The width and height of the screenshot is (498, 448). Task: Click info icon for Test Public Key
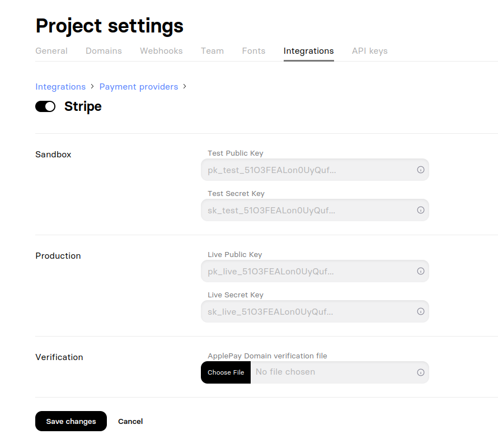[421, 170]
